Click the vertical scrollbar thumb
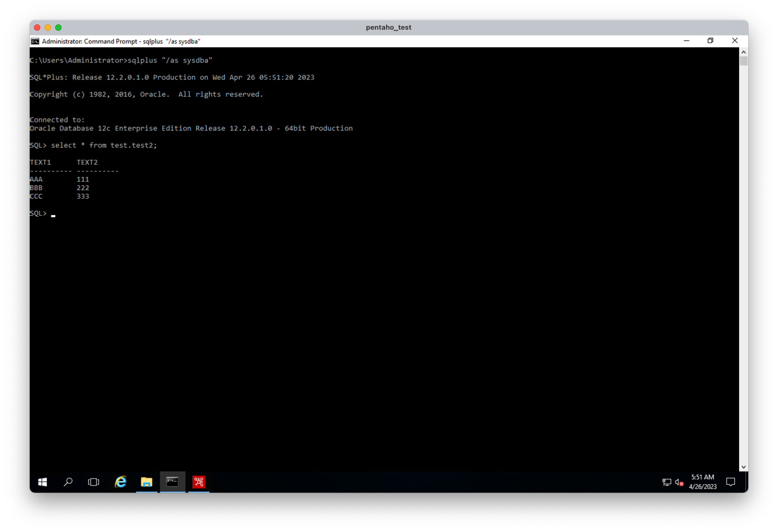Viewport: 778px width, 532px height. [744, 61]
